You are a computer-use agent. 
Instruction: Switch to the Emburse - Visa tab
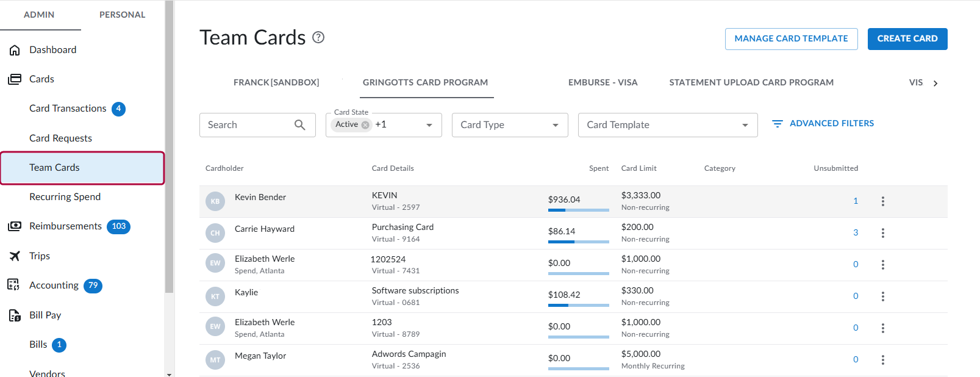(603, 82)
